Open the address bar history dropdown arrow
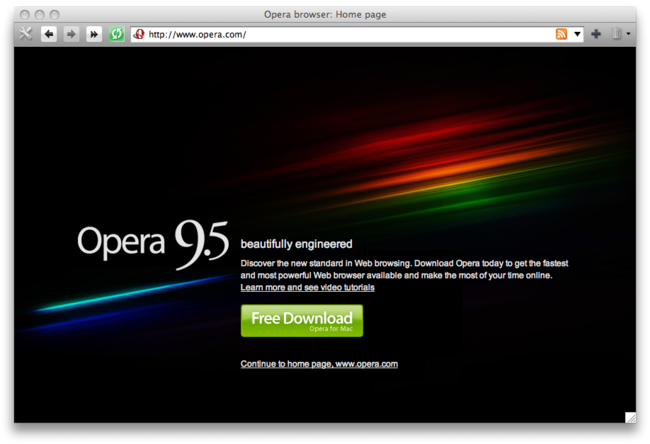650x444 pixels. coord(577,34)
